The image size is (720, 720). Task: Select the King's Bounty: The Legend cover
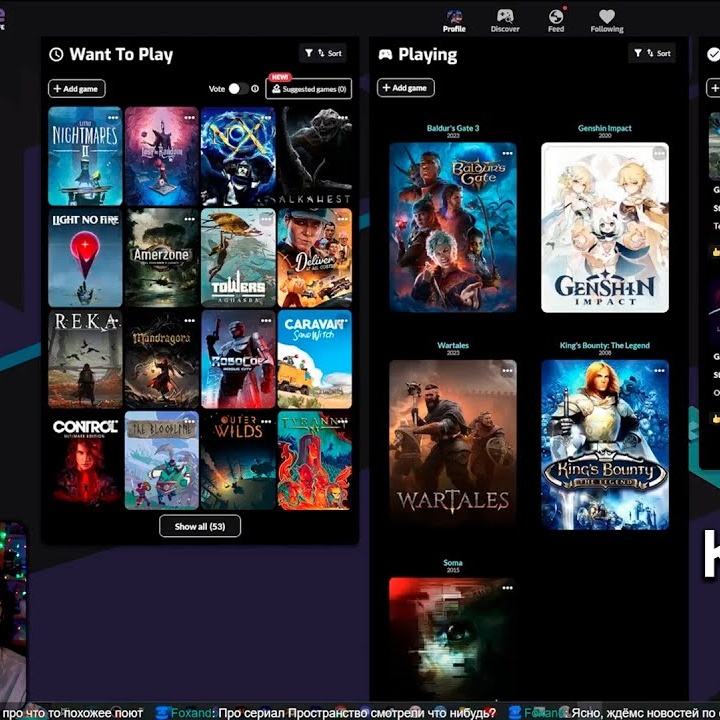[x=604, y=445]
